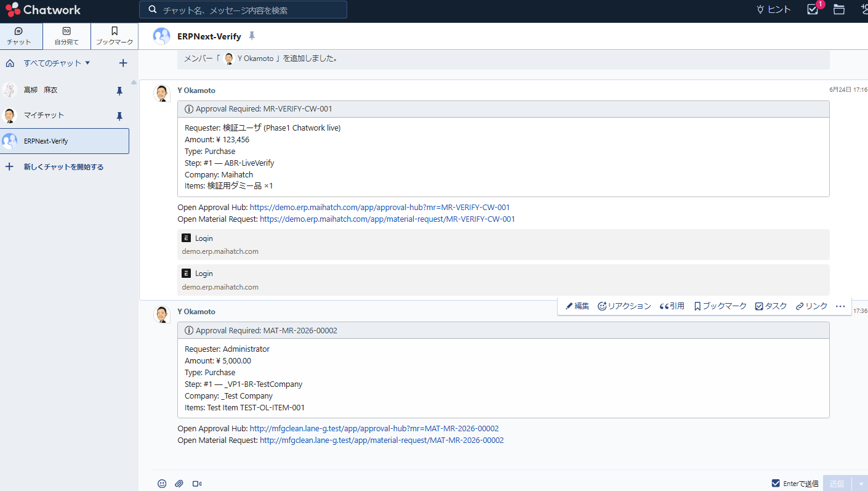Click Y Okamoto name in member-added notice
The height and width of the screenshot is (491, 868).
point(255,59)
